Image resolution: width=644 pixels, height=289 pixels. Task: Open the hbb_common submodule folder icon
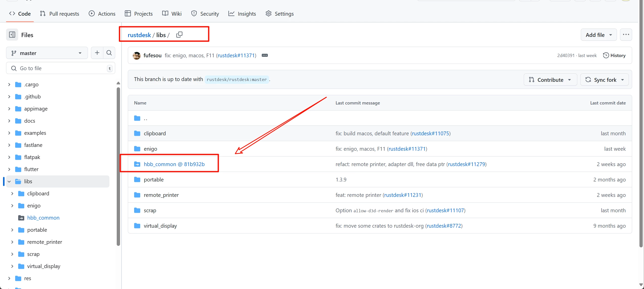click(137, 164)
